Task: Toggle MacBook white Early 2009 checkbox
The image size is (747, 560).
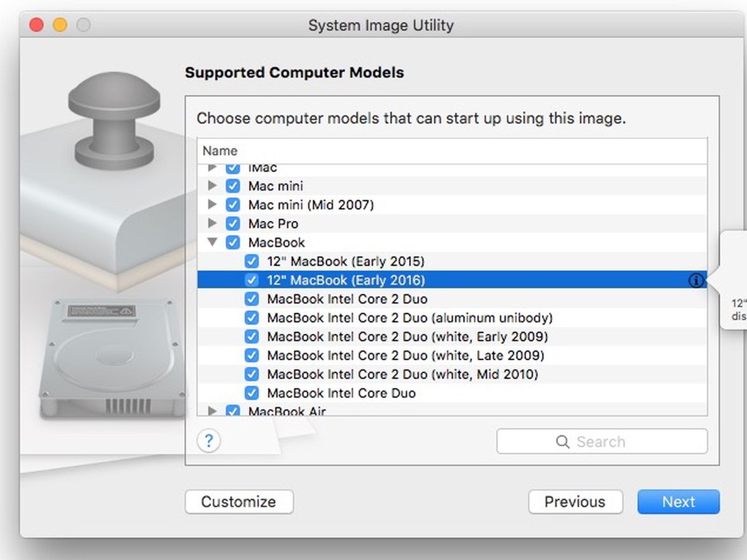Action: pos(252,336)
